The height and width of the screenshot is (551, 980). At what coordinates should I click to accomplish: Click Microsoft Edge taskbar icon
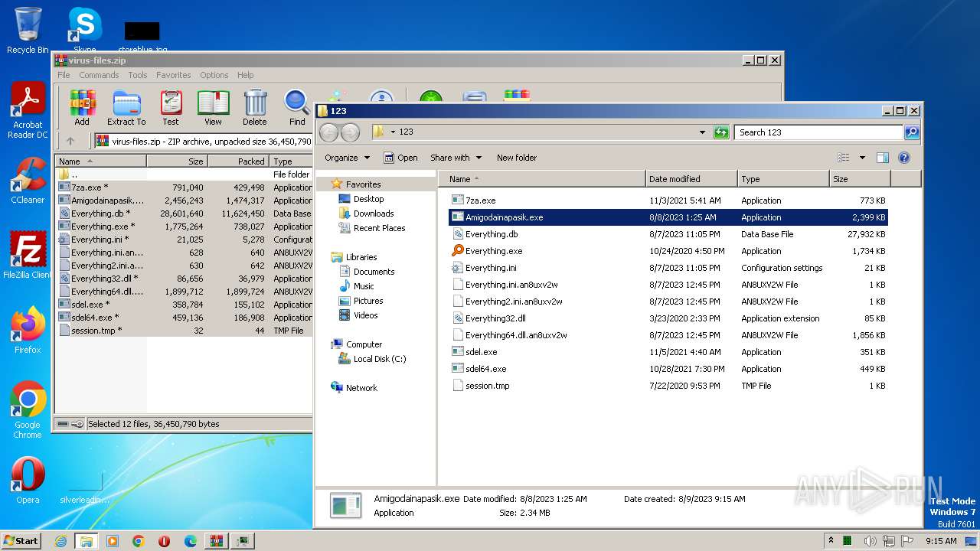click(191, 541)
